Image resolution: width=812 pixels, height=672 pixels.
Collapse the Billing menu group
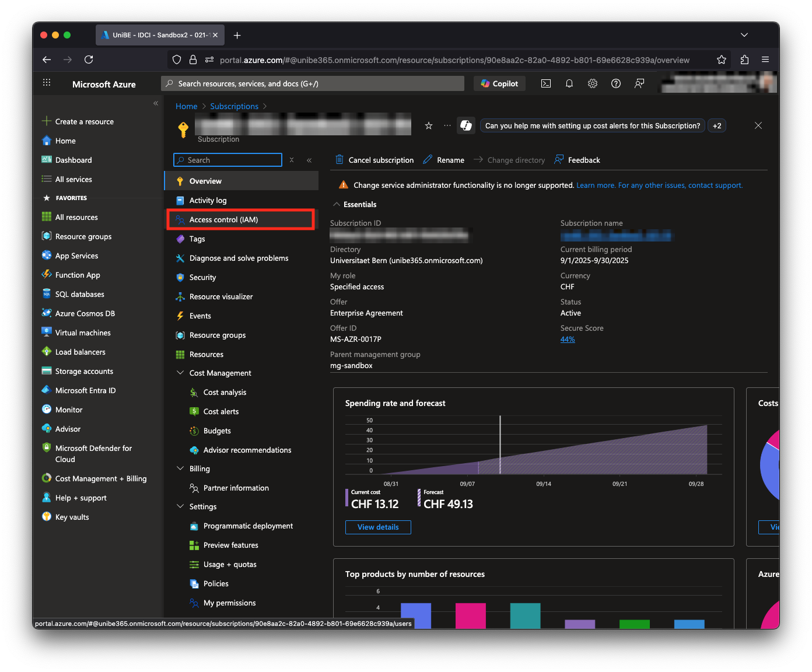click(180, 468)
